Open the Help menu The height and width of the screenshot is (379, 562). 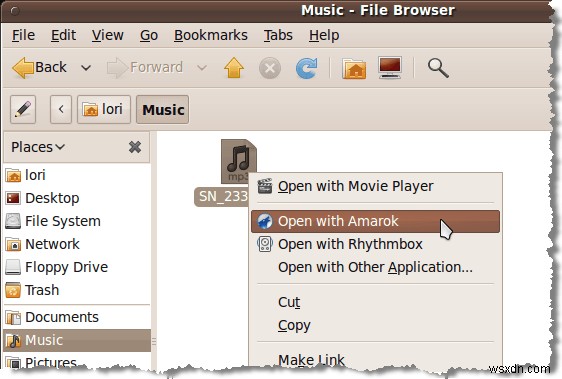point(324,35)
